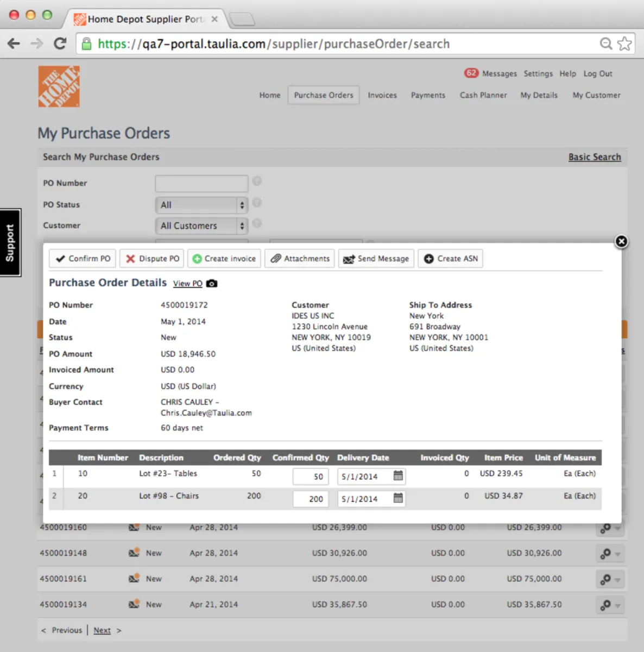This screenshot has width=644, height=652.
Task: Click the message icon for PO 4500019161
Action: (134, 578)
